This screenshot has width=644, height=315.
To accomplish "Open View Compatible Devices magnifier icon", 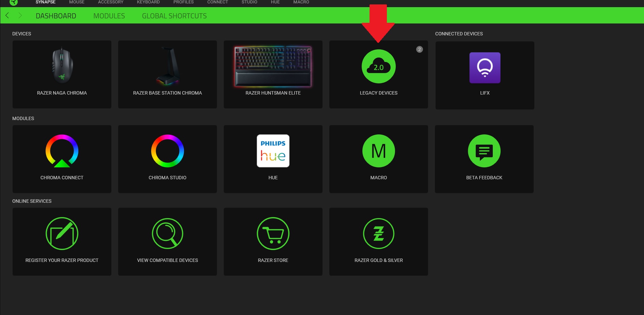I will [168, 233].
